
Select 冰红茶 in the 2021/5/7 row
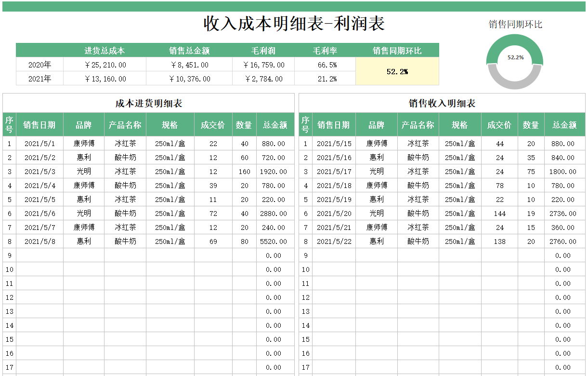click(125, 228)
